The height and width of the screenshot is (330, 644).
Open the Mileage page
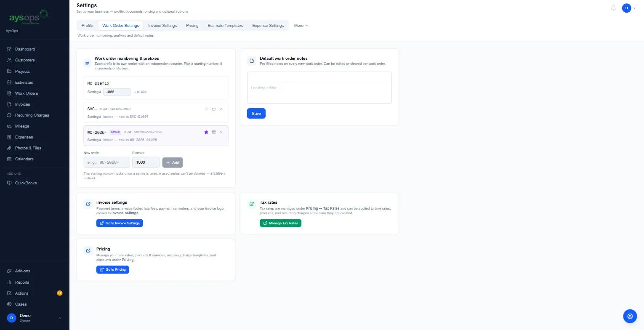tap(35, 126)
